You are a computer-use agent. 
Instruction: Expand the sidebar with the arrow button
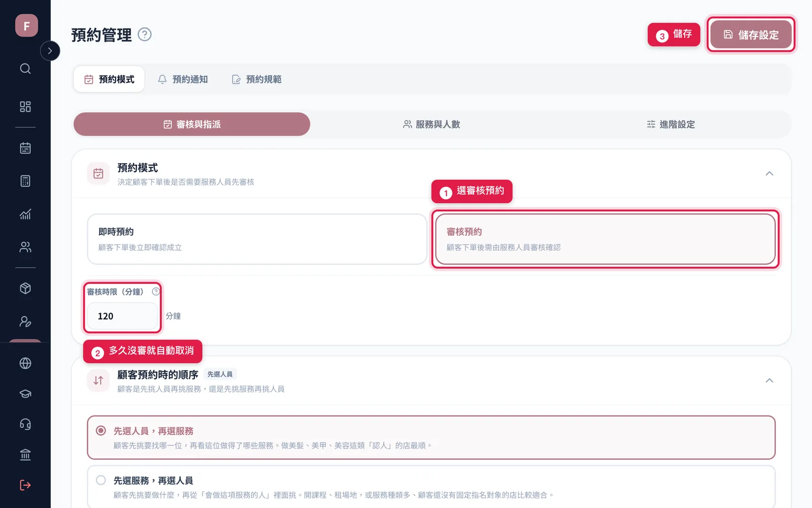click(50, 51)
